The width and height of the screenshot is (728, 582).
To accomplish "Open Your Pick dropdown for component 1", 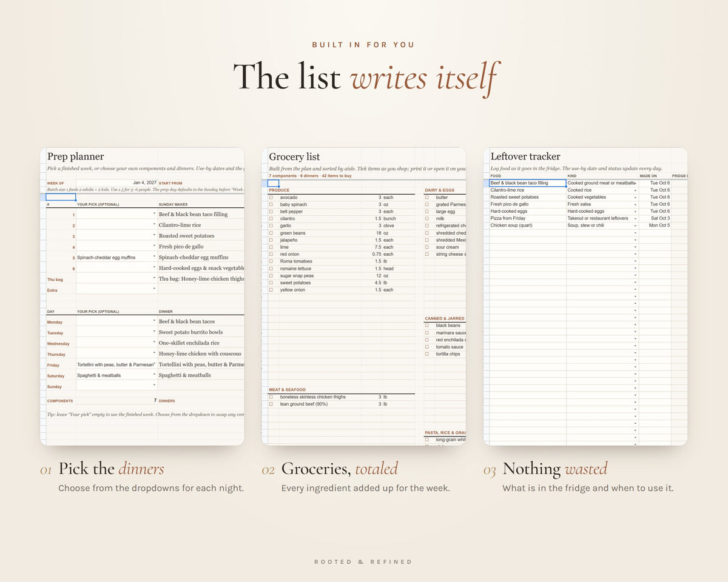I will [x=154, y=214].
